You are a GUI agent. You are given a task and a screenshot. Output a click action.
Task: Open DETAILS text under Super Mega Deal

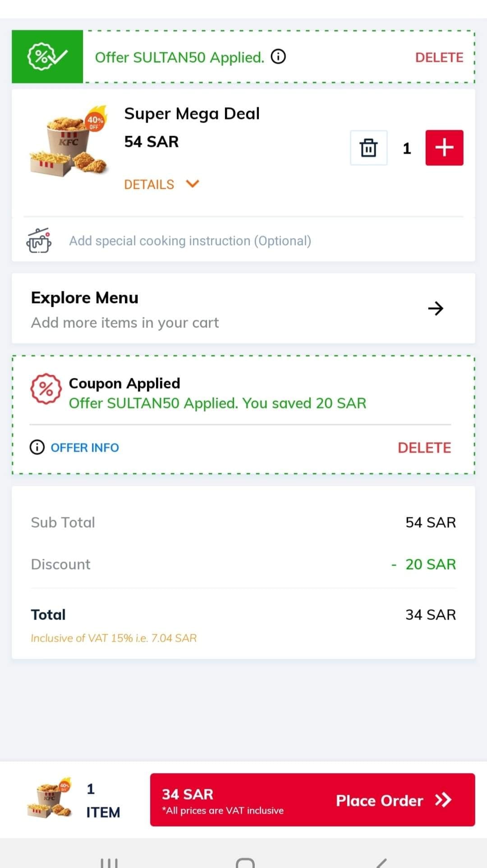[149, 184]
